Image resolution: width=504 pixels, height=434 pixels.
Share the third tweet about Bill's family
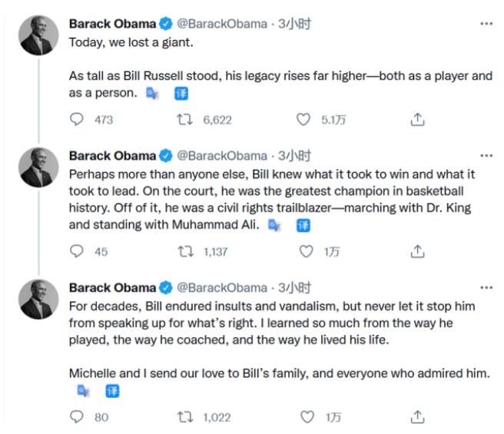(x=417, y=417)
